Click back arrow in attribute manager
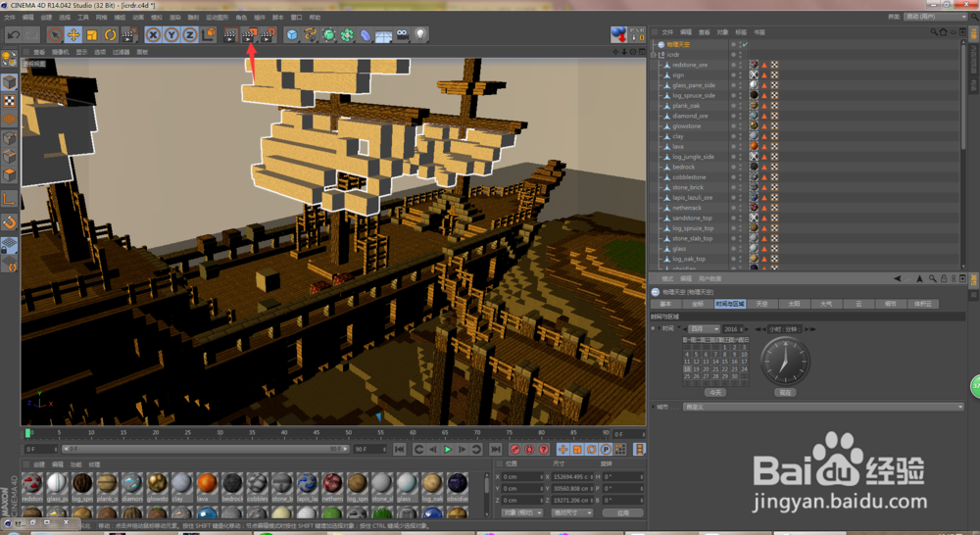Image resolution: width=980 pixels, height=535 pixels. coord(898,278)
